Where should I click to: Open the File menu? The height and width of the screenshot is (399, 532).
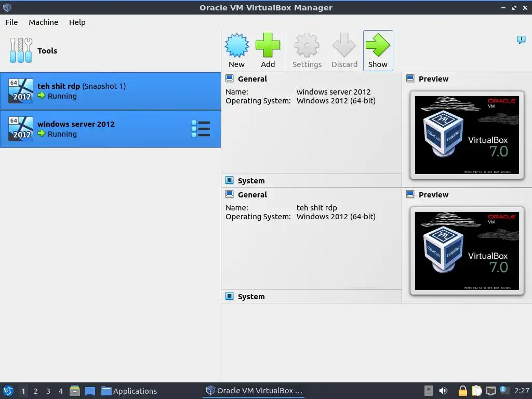pyautogui.click(x=11, y=22)
